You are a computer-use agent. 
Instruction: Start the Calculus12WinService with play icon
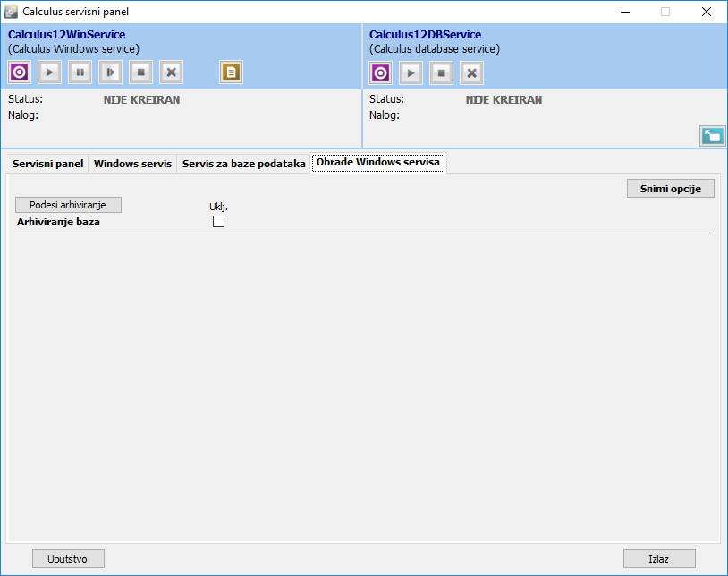[x=50, y=72]
